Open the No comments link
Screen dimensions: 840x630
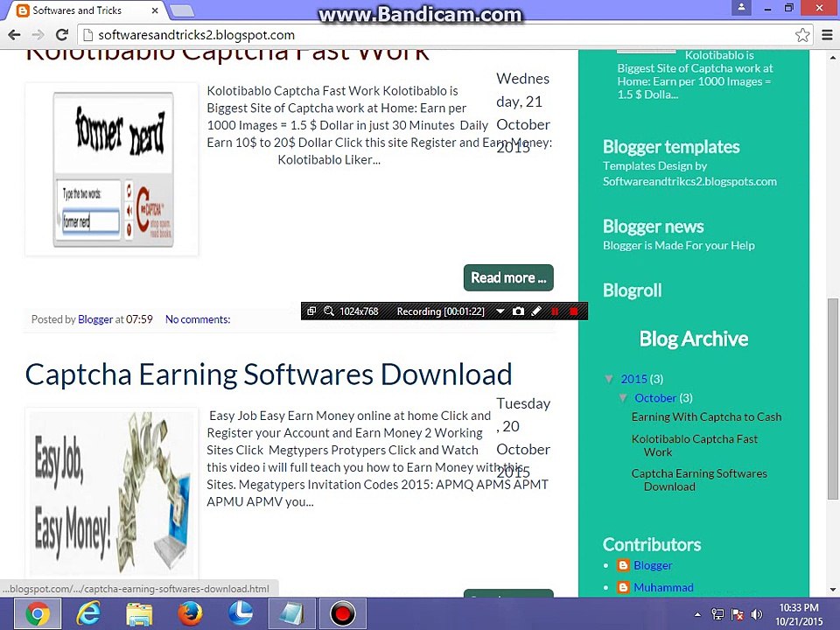click(198, 319)
